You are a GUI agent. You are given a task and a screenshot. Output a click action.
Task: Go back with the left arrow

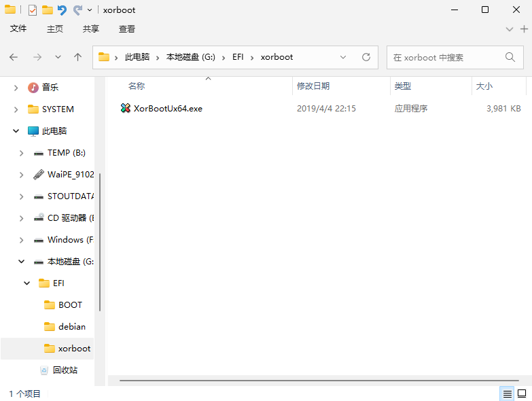click(x=14, y=57)
